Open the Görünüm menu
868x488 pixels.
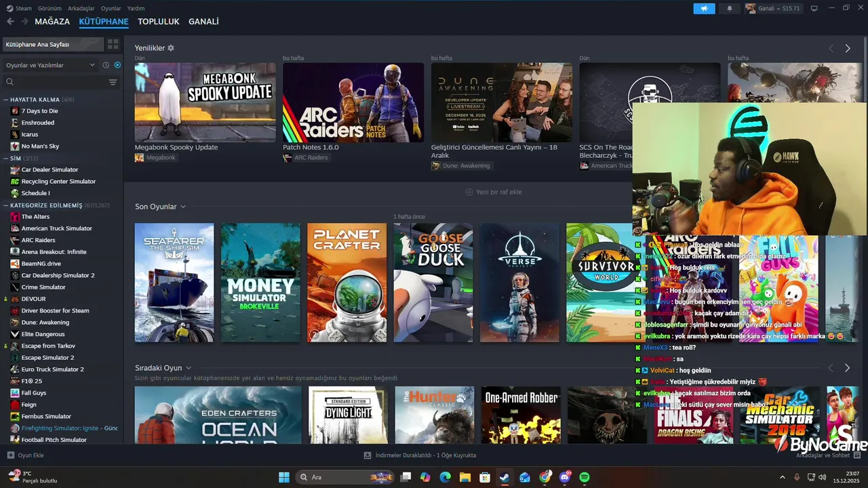[50, 8]
